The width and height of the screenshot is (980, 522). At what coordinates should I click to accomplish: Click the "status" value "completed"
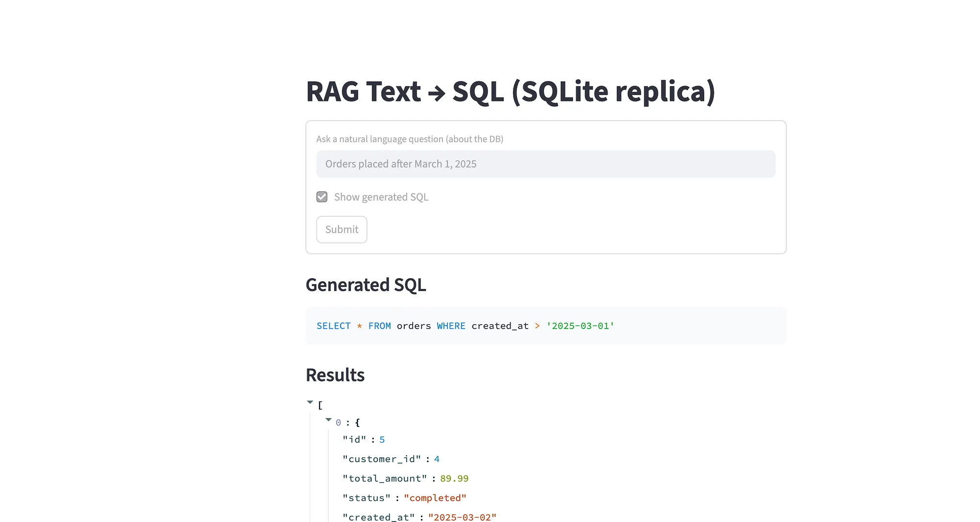[x=435, y=498]
